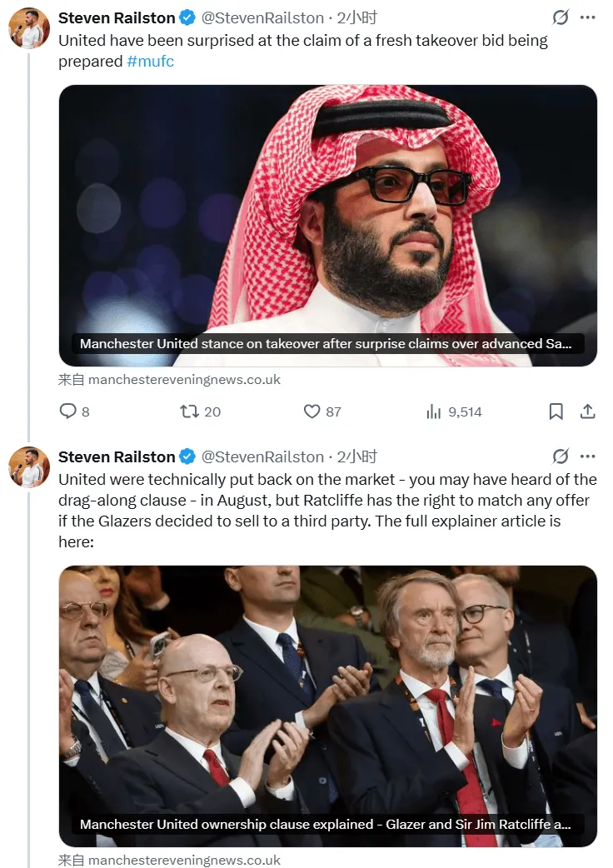Reply to the first tweet via the comment icon

click(x=68, y=412)
